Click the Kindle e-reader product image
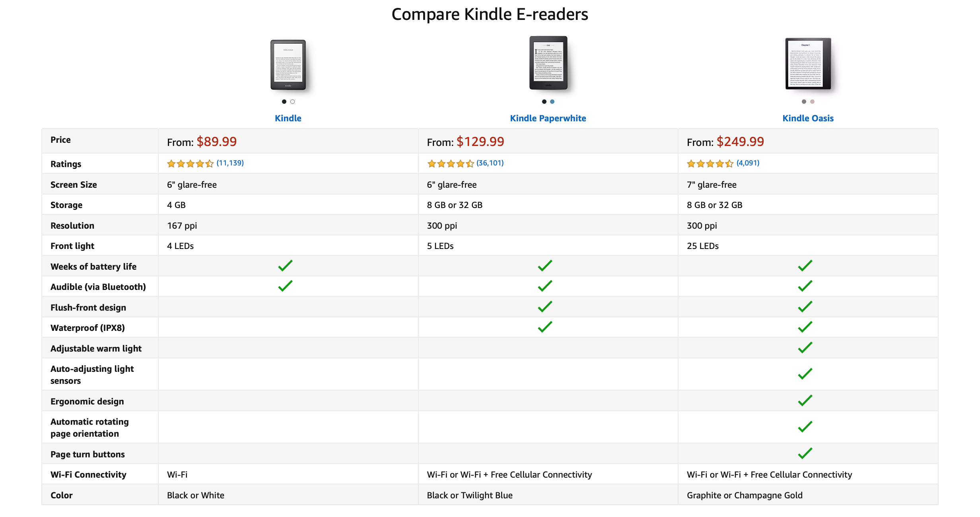Viewport: 980px width, 517px height. pyautogui.click(x=288, y=64)
